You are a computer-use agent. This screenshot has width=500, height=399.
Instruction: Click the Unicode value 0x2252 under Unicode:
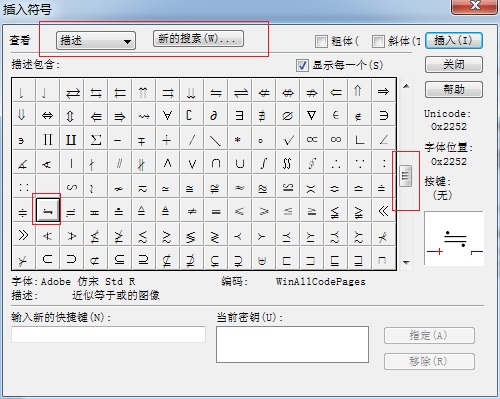coord(449,127)
